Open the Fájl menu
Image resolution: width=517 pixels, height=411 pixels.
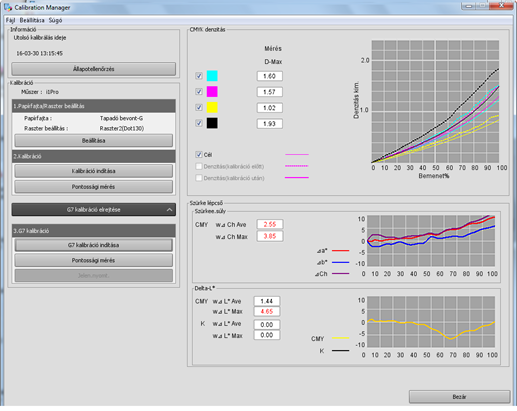[10, 20]
